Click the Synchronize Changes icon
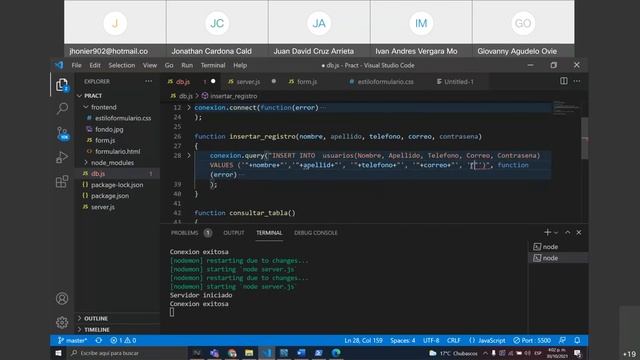 click(x=98, y=340)
